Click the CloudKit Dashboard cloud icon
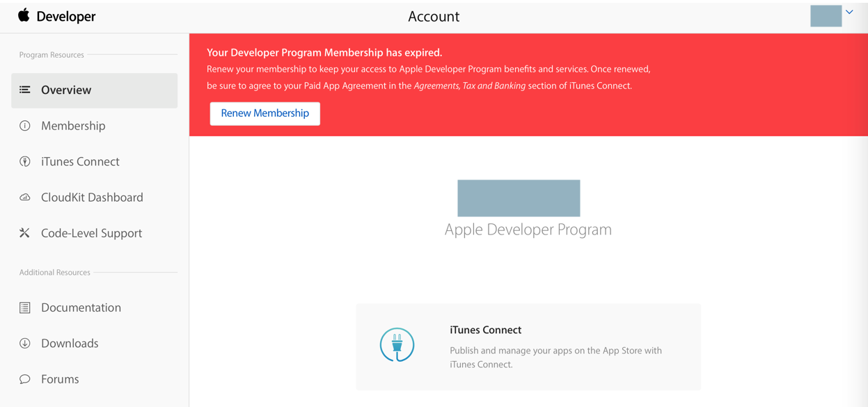 click(x=25, y=198)
